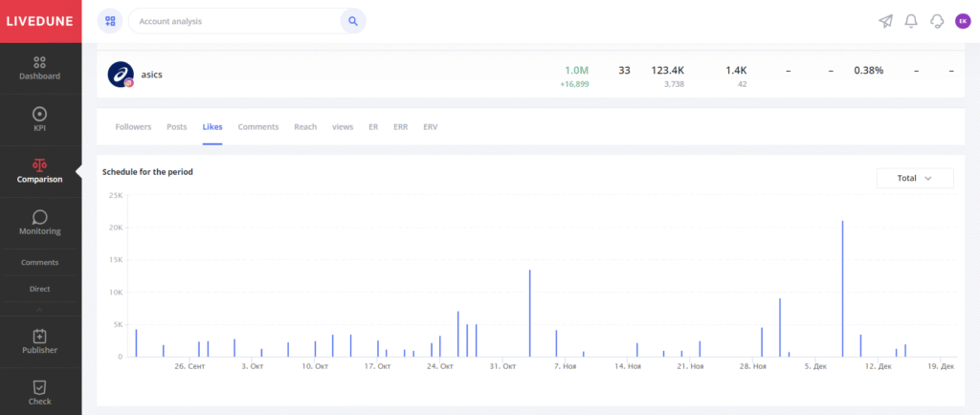Open notifications bell
The image size is (980, 415).
pos(911,21)
